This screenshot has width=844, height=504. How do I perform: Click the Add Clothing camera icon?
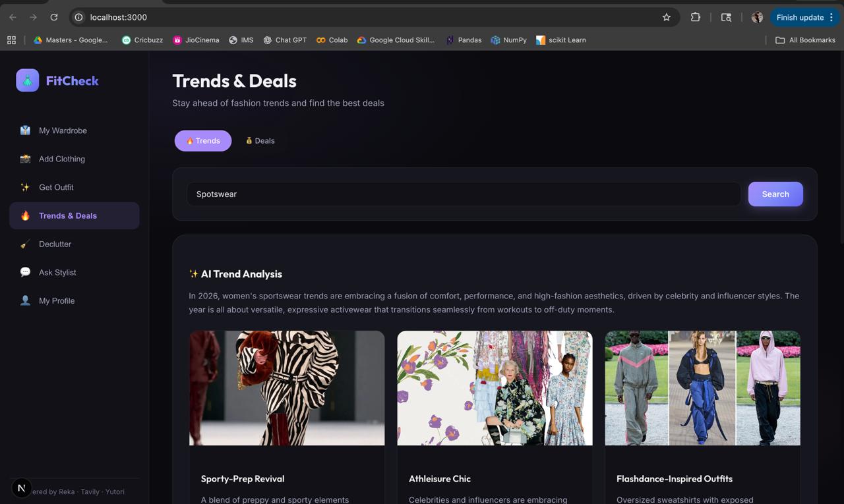pos(25,159)
